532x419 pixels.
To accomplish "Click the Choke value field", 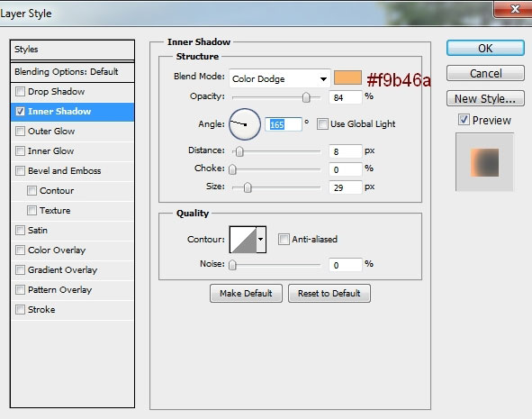I will (x=346, y=169).
